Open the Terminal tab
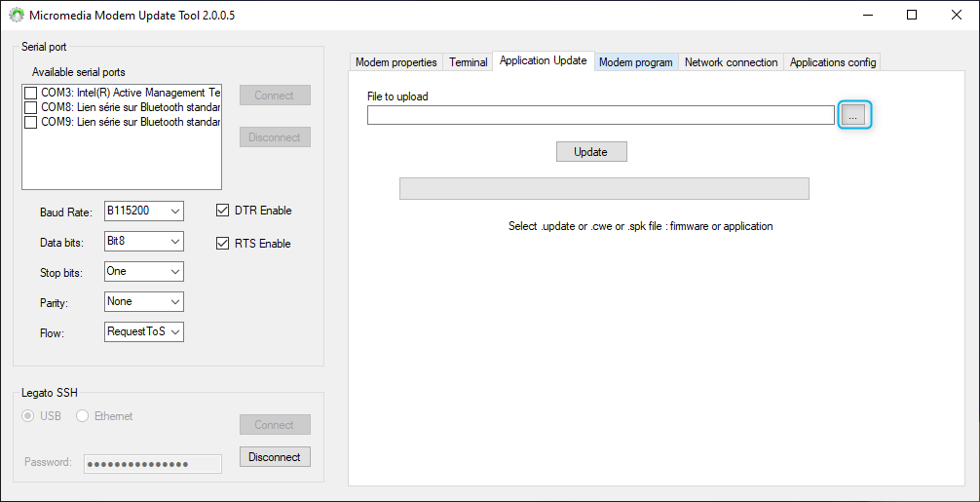Image resolution: width=980 pixels, height=502 pixels. [468, 62]
